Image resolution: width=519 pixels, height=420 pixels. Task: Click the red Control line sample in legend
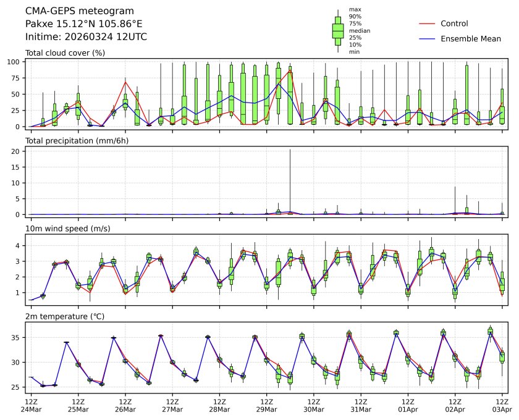click(x=428, y=23)
